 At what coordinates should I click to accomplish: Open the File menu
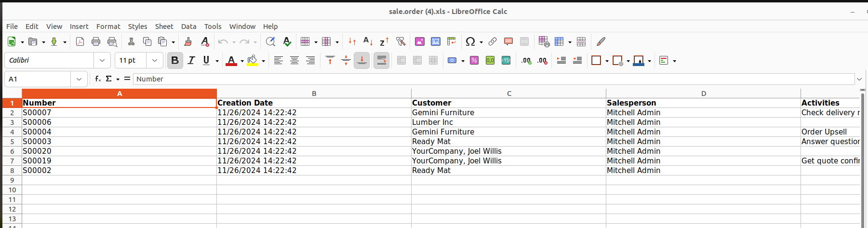click(x=12, y=27)
